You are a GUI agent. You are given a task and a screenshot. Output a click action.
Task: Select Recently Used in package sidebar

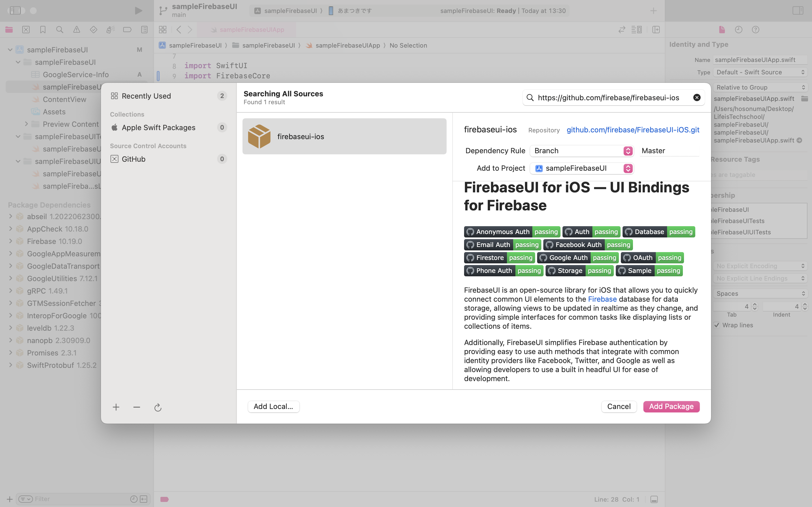point(146,96)
